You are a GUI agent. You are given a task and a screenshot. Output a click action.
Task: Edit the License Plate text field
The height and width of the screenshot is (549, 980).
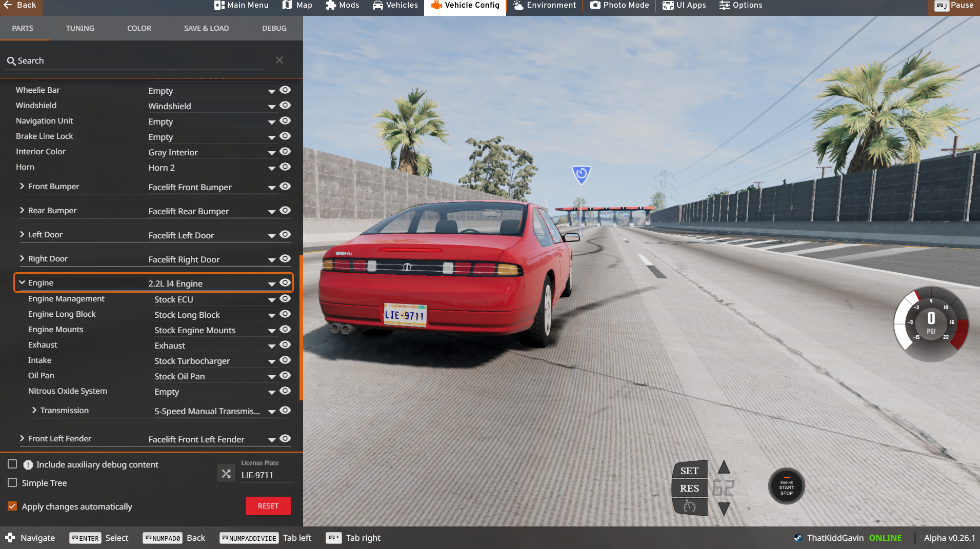(267, 475)
